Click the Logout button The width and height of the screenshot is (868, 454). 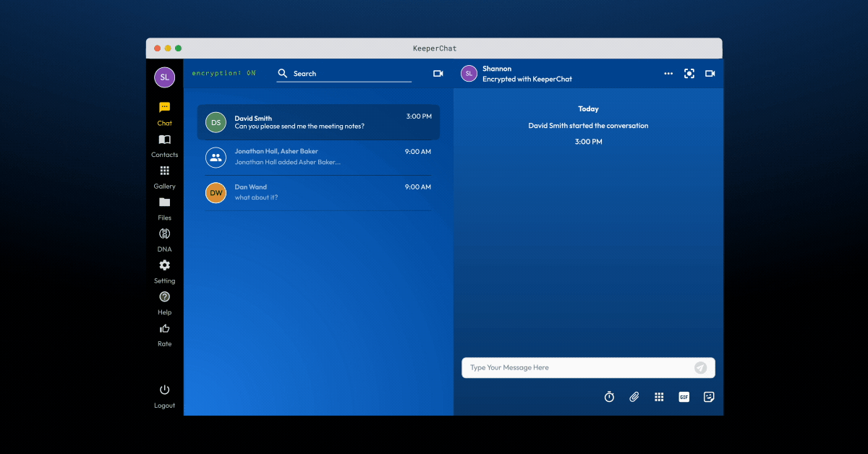tap(164, 395)
